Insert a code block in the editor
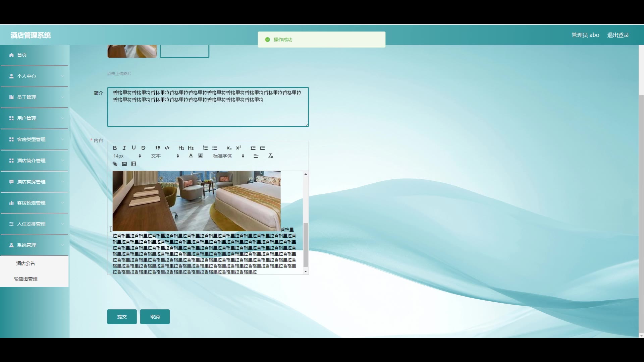644x362 pixels. pyautogui.click(x=167, y=148)
